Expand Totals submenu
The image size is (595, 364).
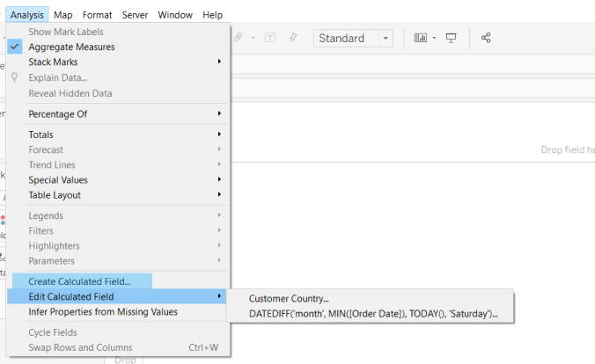(x=118, y=135)
